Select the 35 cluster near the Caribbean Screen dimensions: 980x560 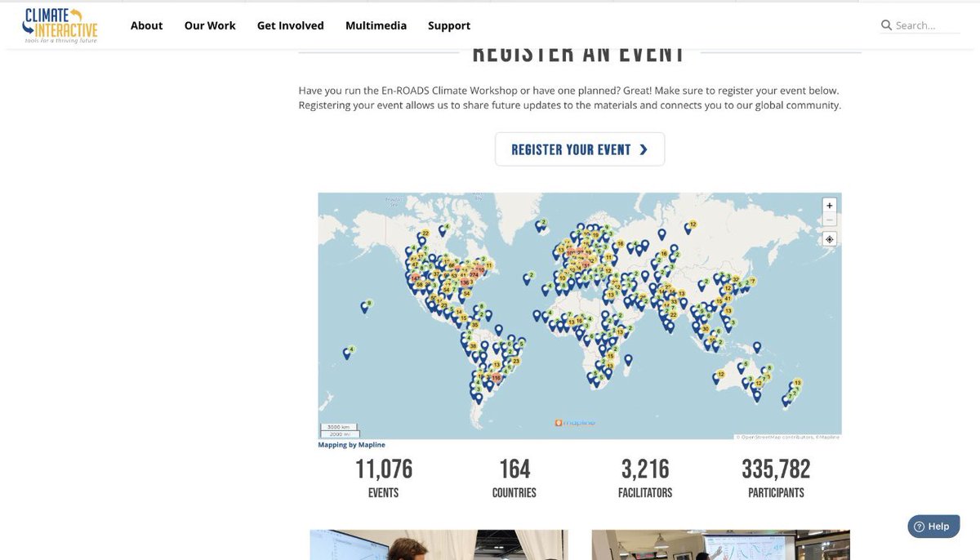click(x=474, y=324)
